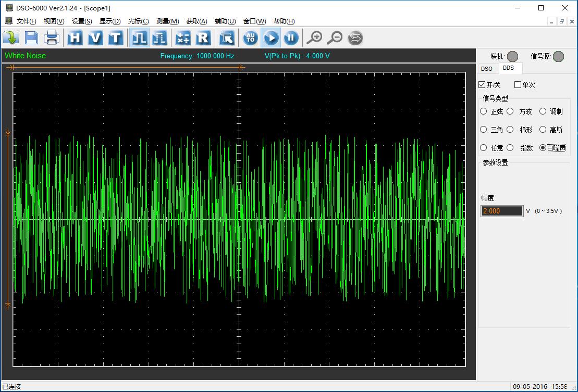Click the save floppy disk icon

click(x=31, y=37)
